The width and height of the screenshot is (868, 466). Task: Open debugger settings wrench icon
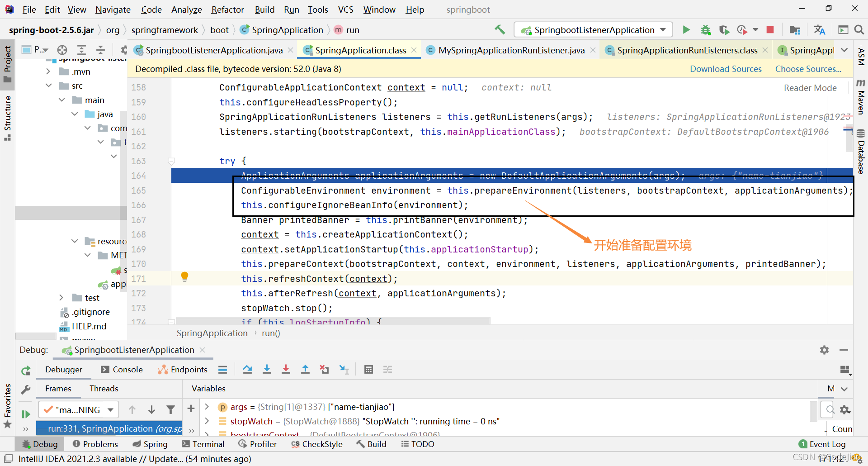point(26,390)
